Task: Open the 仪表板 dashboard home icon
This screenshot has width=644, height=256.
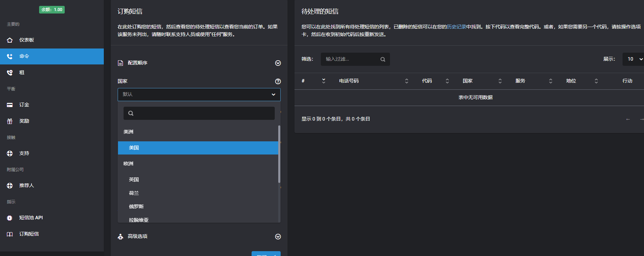Action: 10,40
